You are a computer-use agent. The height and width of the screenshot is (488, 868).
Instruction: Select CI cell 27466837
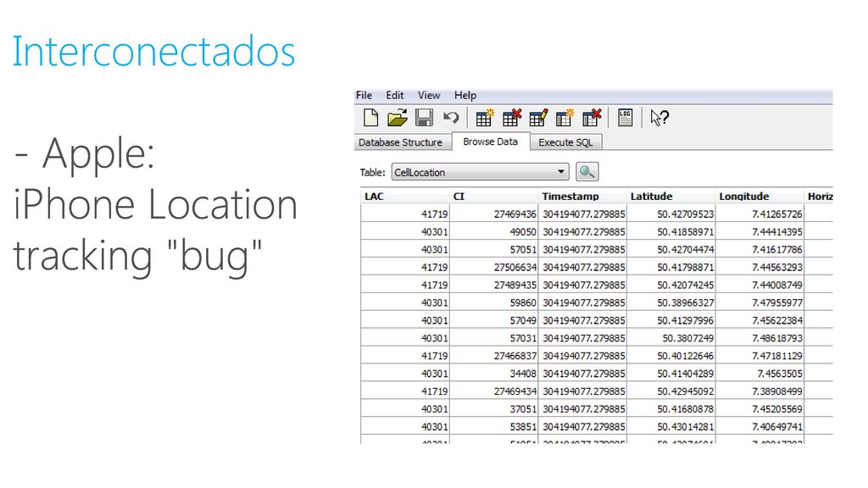pyautogui.click(x=493, y=356)
